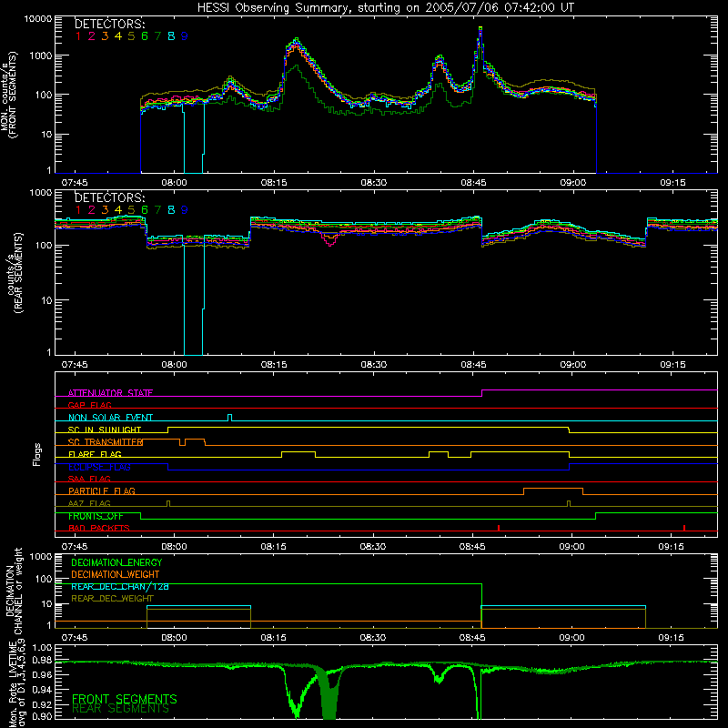Click the PARTICLE_FLAG raised step before 09:00
The height and width of the screenshot is (728, 728).
(x=553, y=491)
